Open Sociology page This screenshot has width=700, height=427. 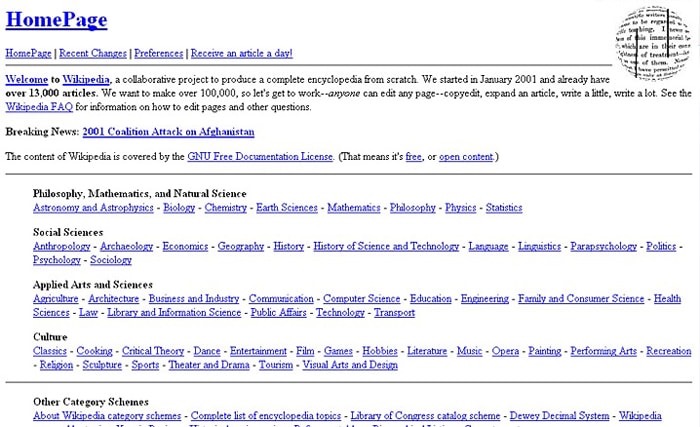click(111, 260)
